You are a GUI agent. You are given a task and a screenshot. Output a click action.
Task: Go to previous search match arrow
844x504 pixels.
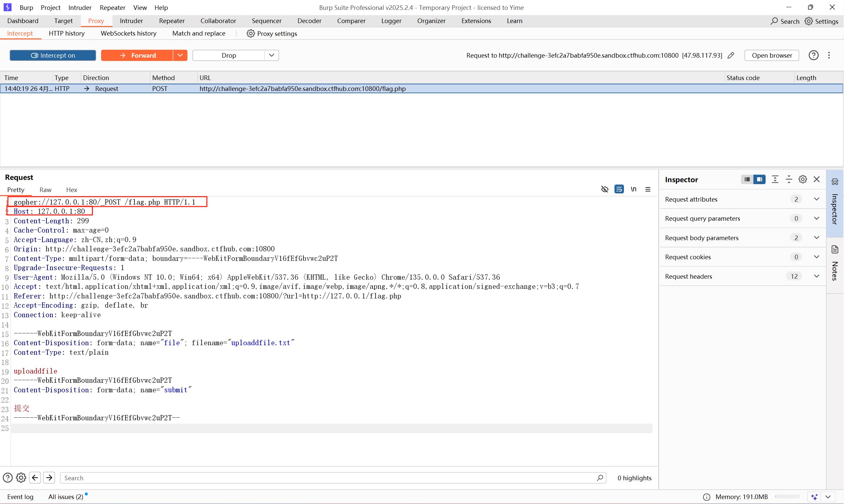tap(35, 478)
